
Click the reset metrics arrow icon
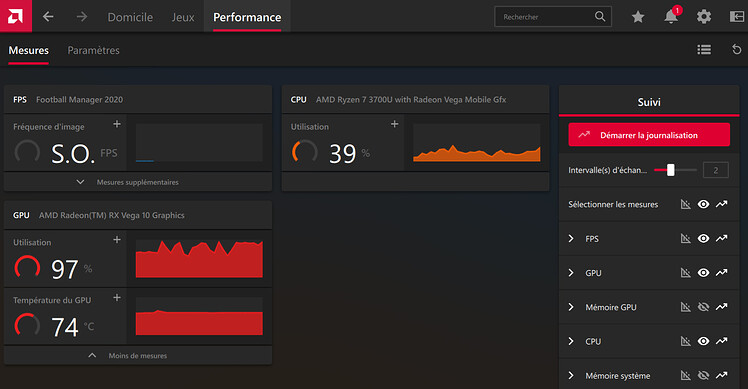tap(737, 49)
